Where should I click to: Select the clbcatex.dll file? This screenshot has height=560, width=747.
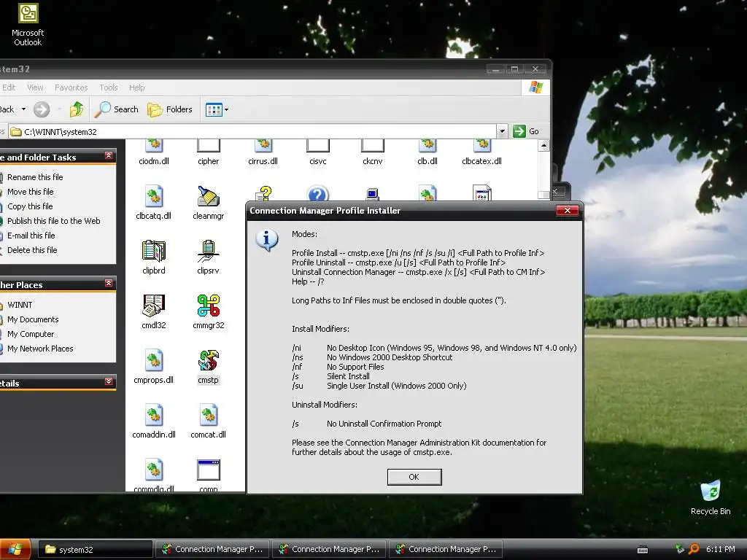pos(481,153)
